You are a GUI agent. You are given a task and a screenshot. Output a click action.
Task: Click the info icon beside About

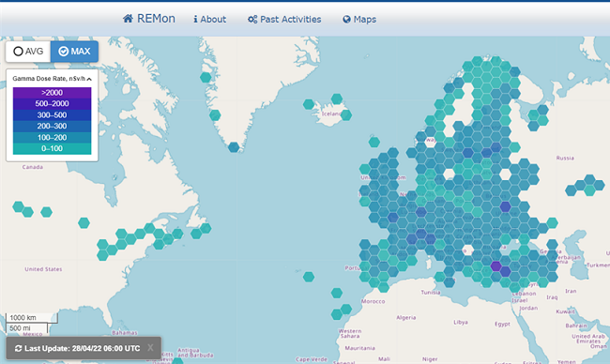tap(195, 19)
